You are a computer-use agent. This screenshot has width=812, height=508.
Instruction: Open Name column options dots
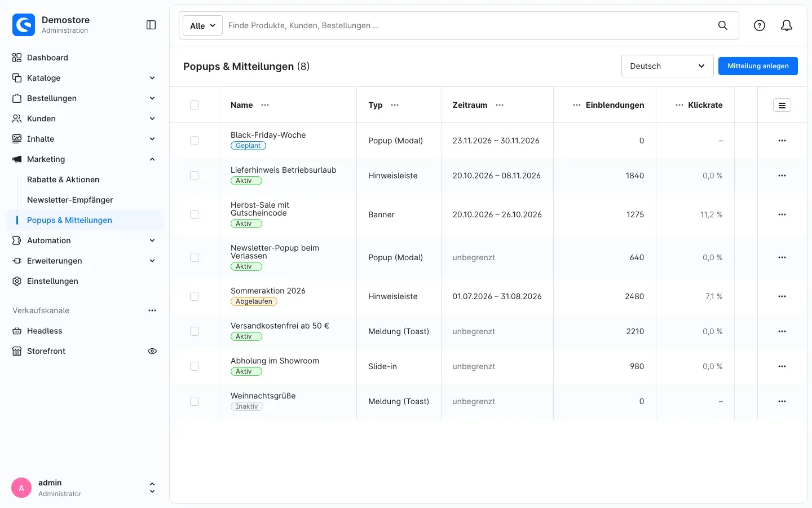pyautogui.click(x=265, y=105)
